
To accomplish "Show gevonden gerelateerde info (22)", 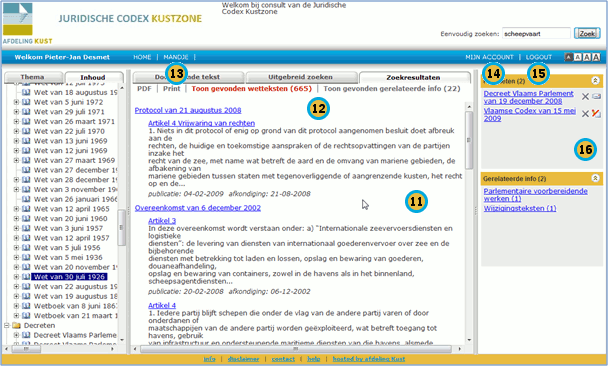I will click(392, 89).
